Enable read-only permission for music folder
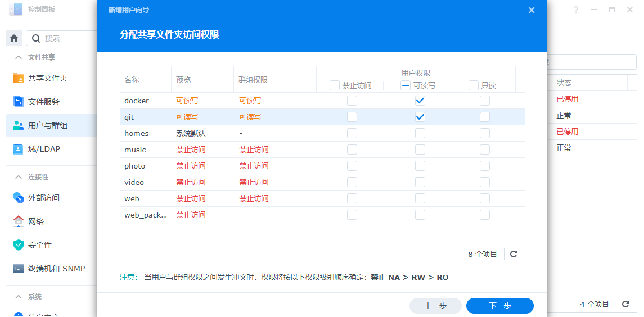The height and width of the screenshot is (317, 644). click(x=484, y=150)
